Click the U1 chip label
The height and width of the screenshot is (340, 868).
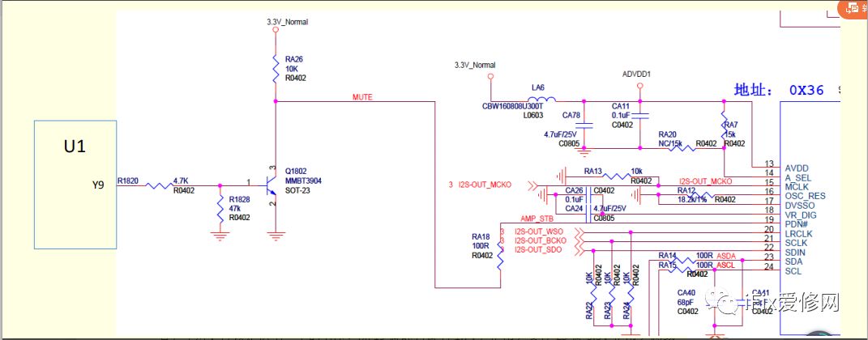[x=75, y=147]
